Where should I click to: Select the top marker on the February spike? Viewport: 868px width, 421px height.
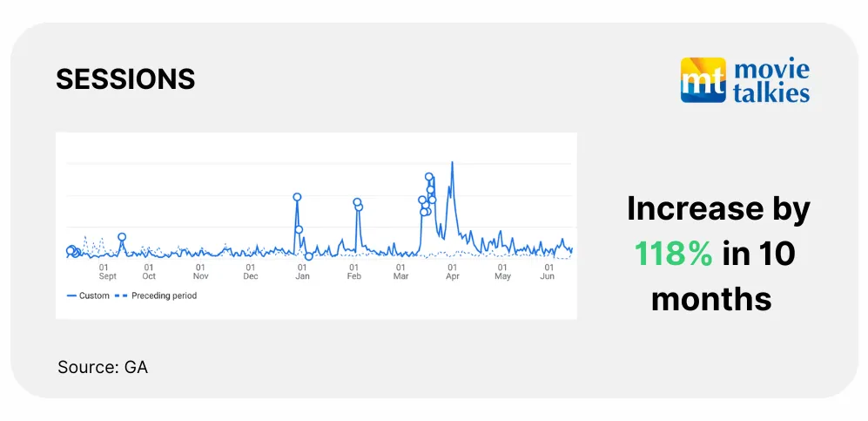click(x=357, y=202)
